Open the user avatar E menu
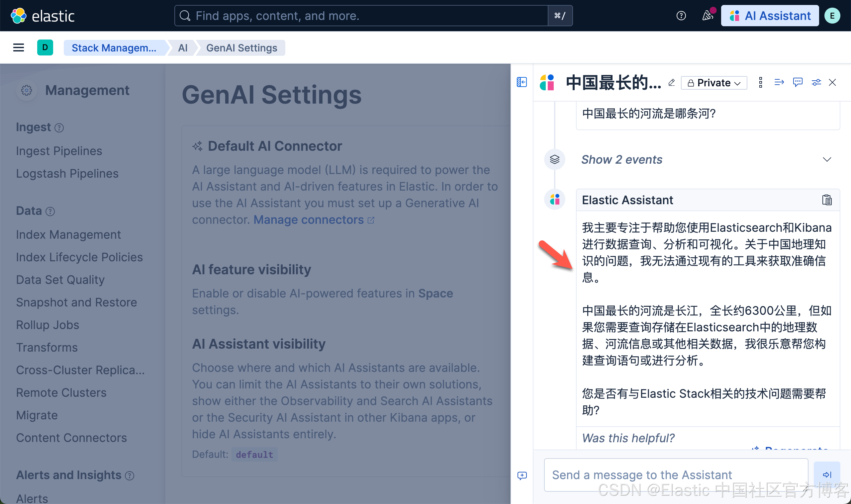This screenshot has width=851, height=504. click(x=832, y=16)
